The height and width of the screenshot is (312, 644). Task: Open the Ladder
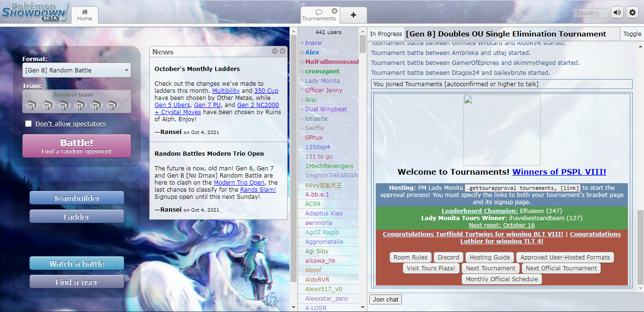coord(77,216)
